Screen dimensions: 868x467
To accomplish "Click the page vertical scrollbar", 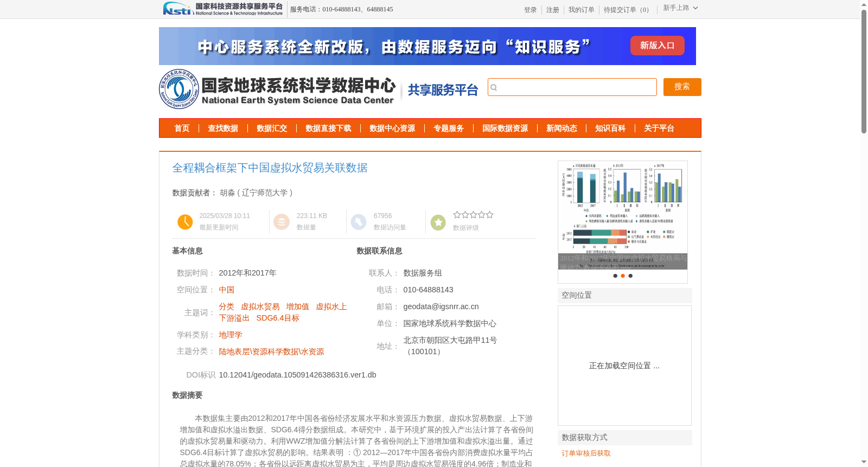I will (x=864, y=71).
